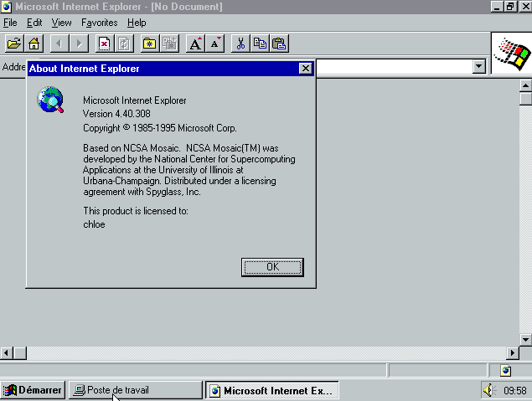Viewport: 532px width, 401px height.
Task: Click the Windows flag logo
Action: point(512,54)
